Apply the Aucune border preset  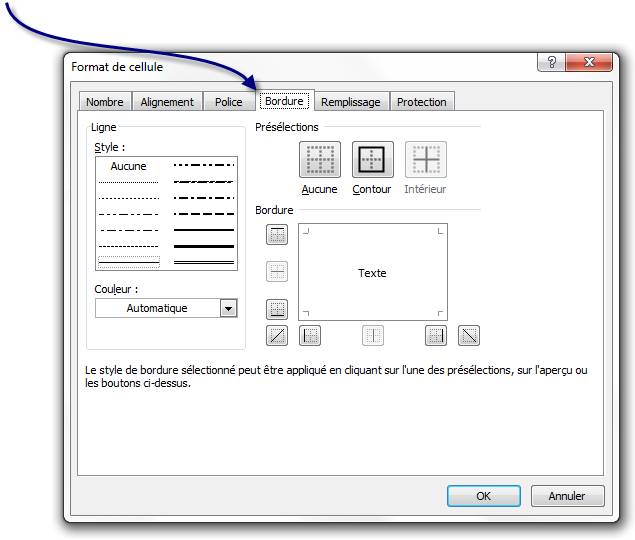(319, 160)
